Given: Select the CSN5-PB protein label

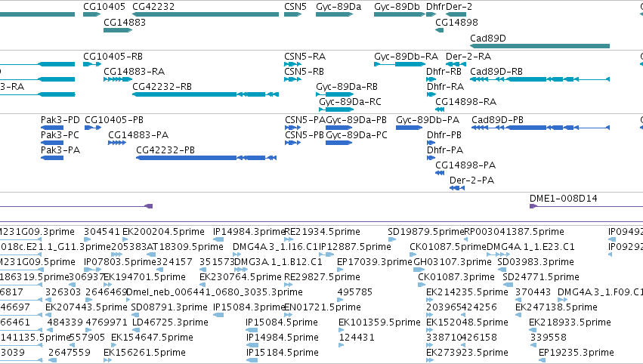Looking at the screenshot, I should point(304,135).
